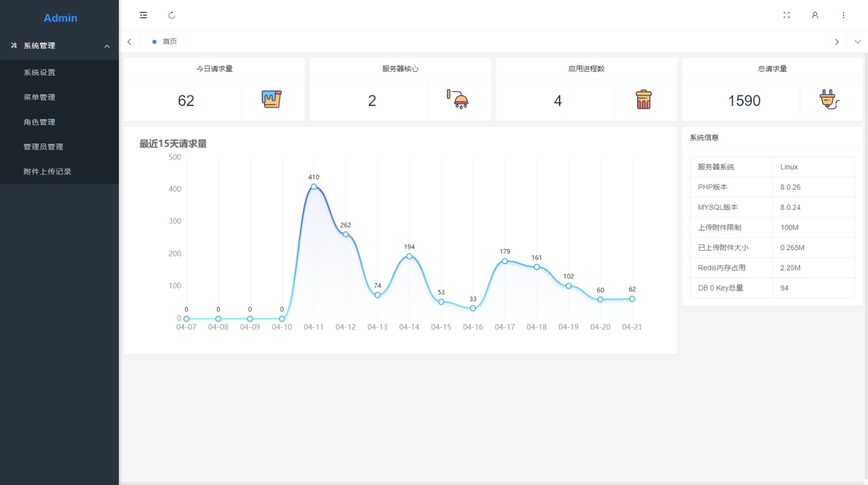Click the refresh page icon

(x=172, y=15)
